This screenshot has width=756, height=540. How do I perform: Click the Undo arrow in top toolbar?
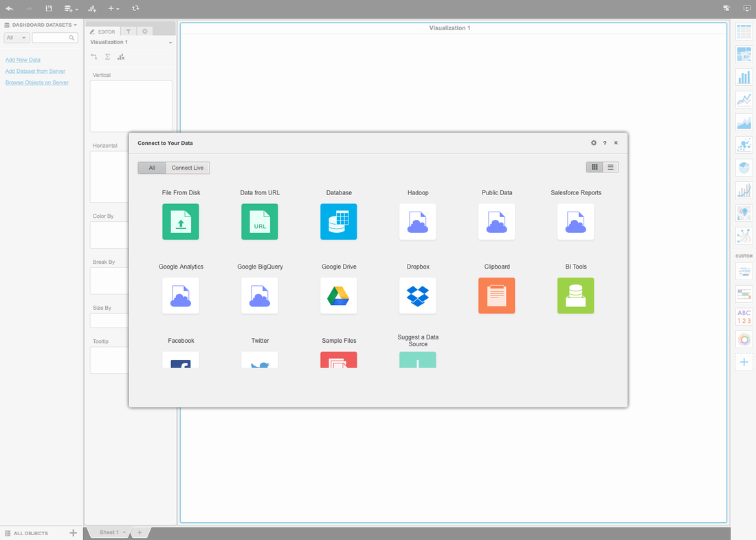pos(9,8)
